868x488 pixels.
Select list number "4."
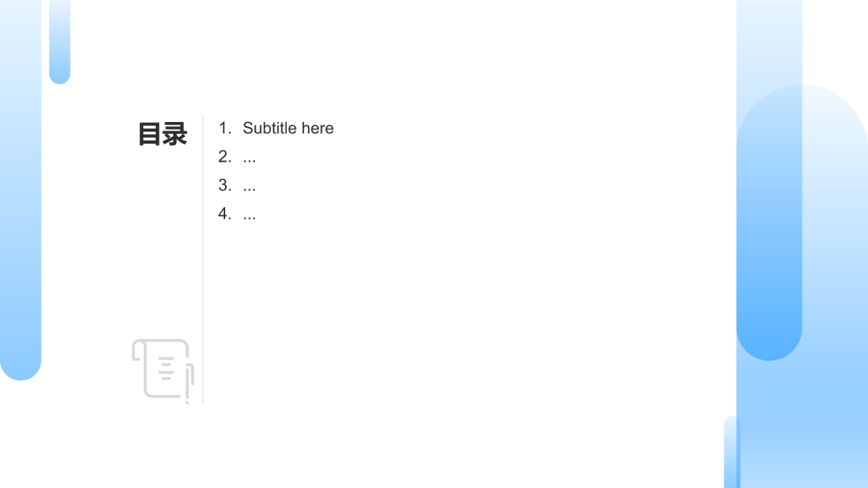tap(225, 213)
